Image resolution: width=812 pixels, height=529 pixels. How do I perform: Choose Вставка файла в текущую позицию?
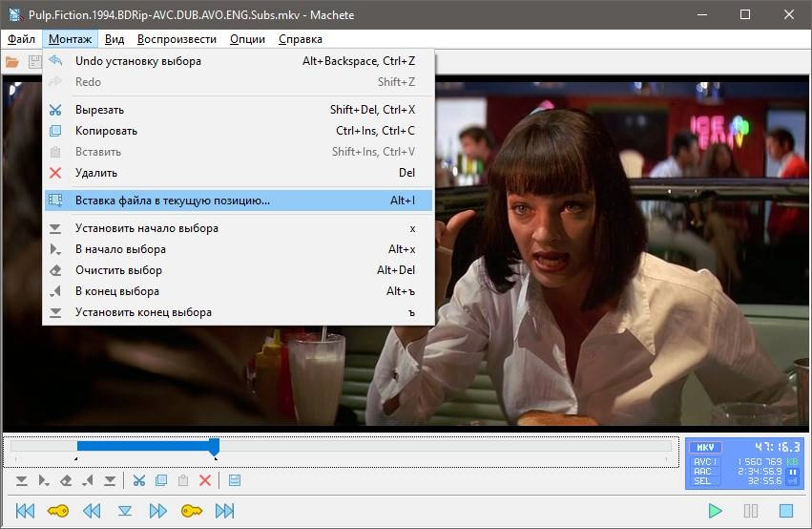tap(239, 201)
